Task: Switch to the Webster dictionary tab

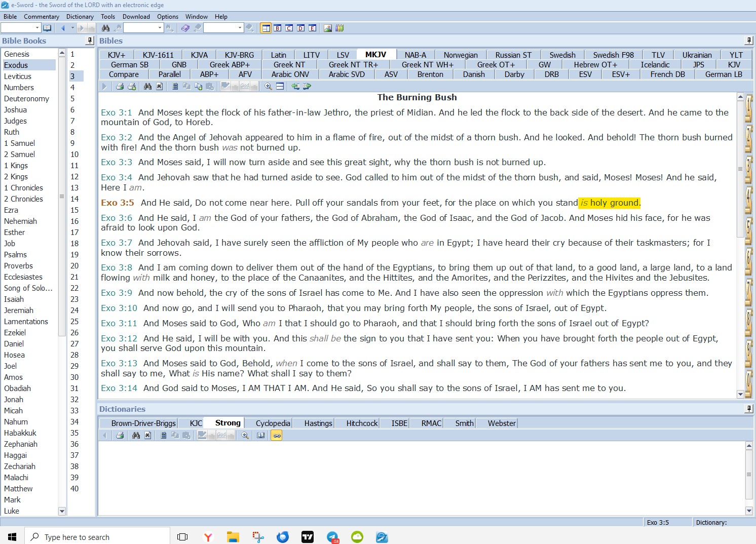Action: pos(502,423)
